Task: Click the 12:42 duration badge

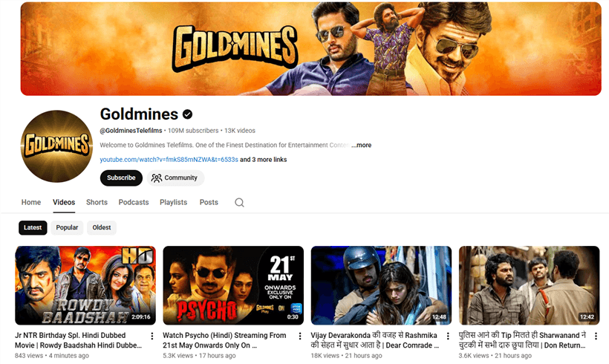Action: point(587,317)
